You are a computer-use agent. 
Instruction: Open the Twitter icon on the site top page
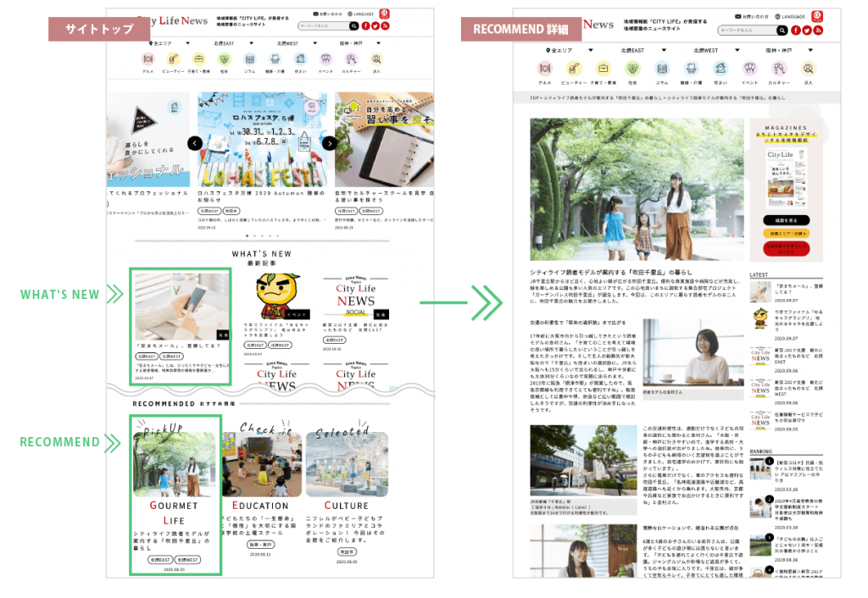(x=376, y=26)
